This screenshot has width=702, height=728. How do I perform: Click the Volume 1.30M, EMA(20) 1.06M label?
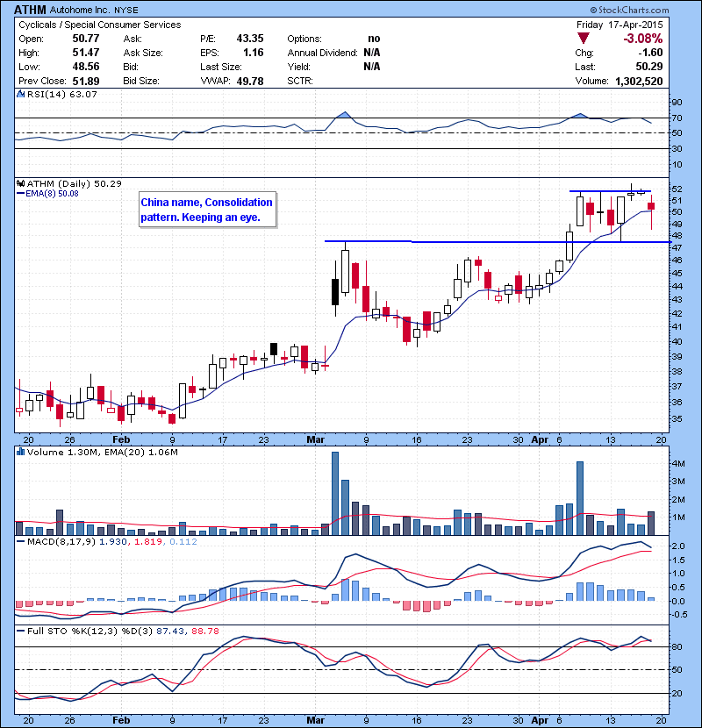(102, 452)
